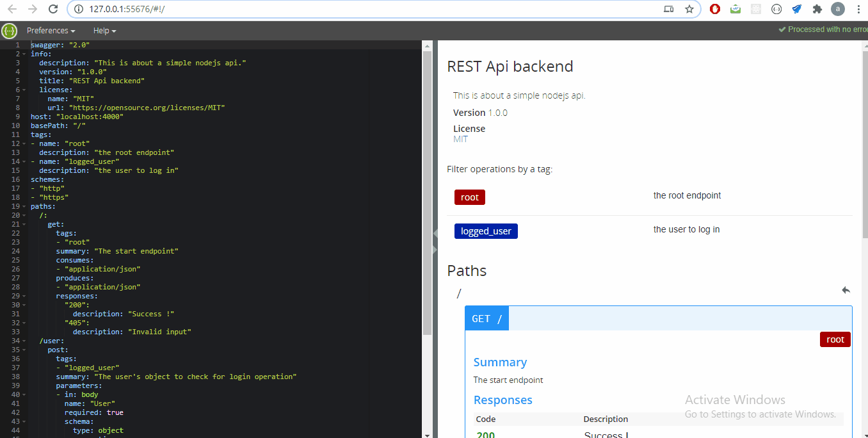This screenshot has height=438, width=868.
Task: Click line 18 "https" scheme in editor
Action: point(50,197)
